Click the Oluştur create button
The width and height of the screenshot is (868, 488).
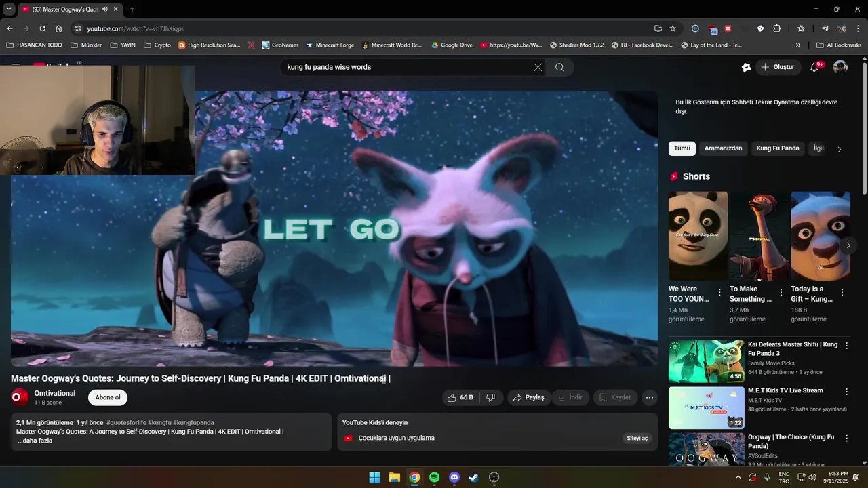tap(778, 67)
